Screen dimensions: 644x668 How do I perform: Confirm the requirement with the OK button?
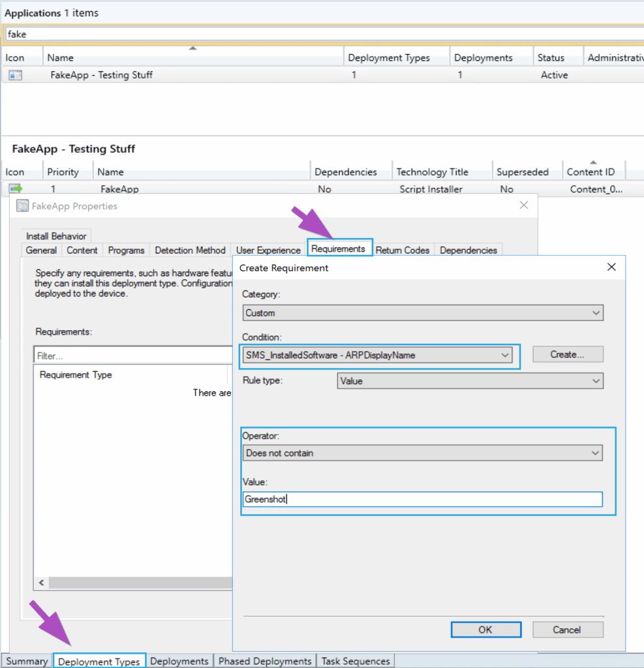click(x=485, y=630)
